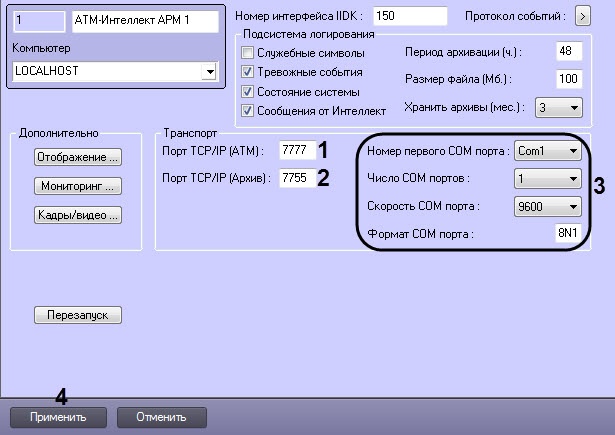Open the Скорость COM порта dropdown
The image size is (615, 435).
571,207
